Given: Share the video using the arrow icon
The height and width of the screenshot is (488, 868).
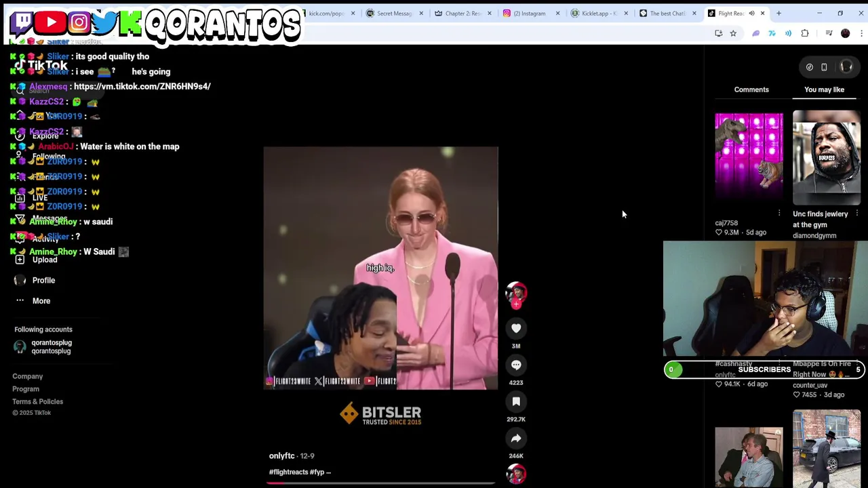Looking at the screenshot, I should 516,439.
